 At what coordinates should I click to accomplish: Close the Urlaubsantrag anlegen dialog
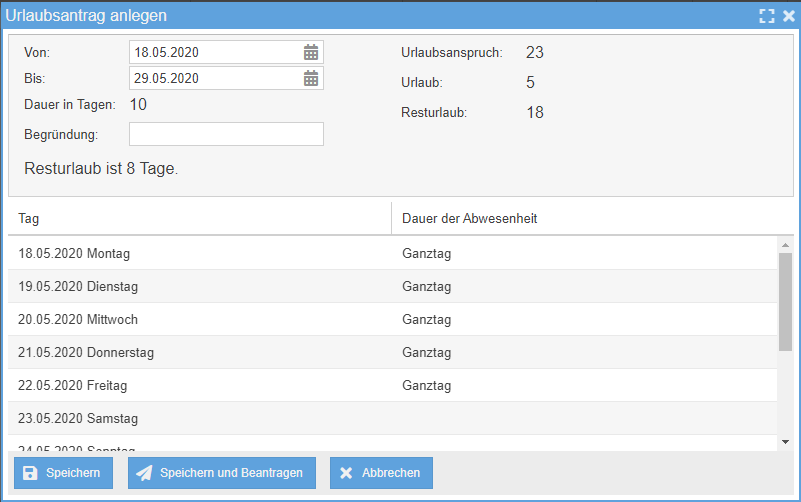tap(787, 16)
